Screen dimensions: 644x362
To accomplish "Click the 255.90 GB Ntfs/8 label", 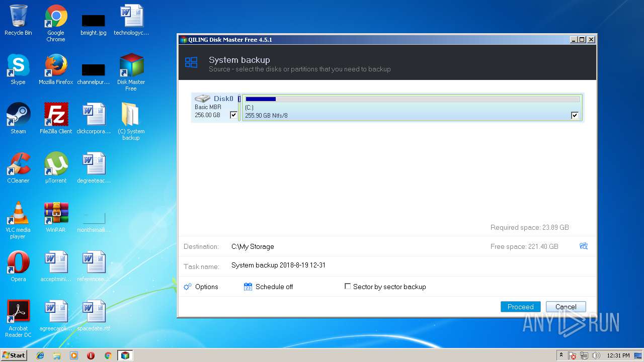I will pos(266,116).
